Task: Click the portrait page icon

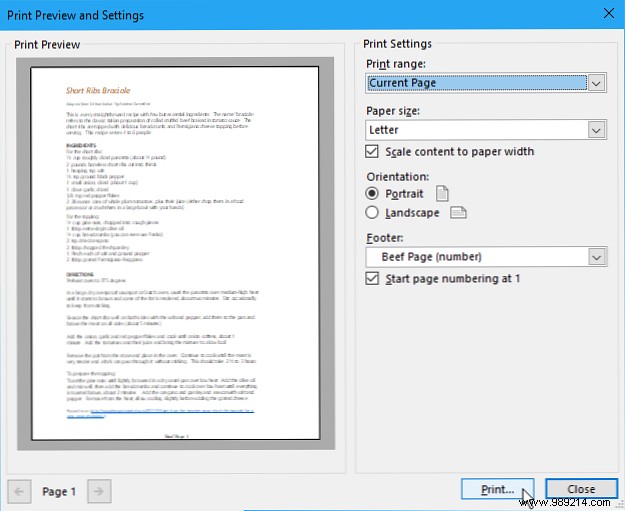Action: (442, 194)
